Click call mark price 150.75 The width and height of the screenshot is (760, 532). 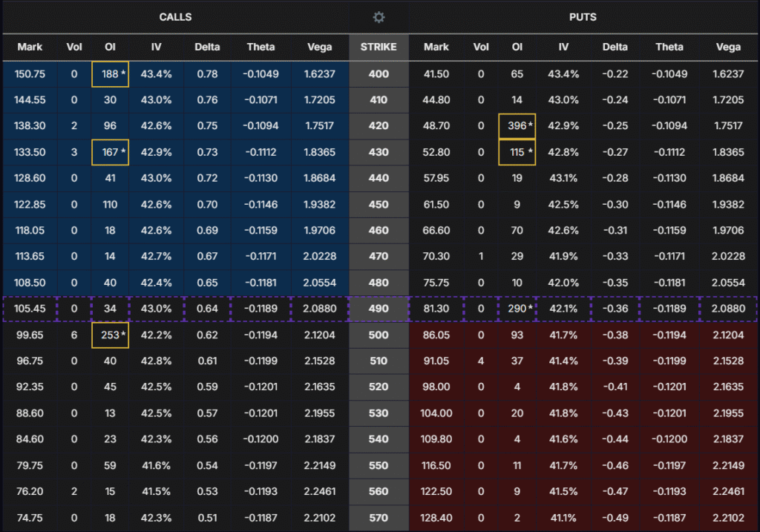click(30, 74)
